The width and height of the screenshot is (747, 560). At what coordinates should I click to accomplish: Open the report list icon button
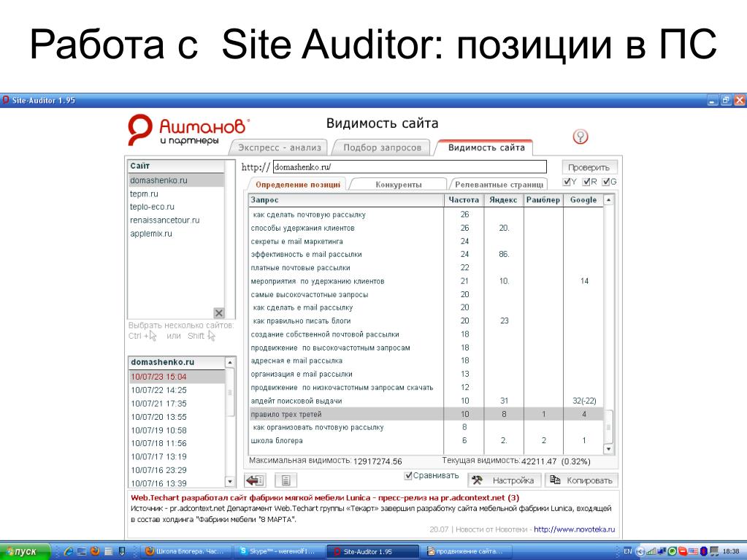coord(286,480)
